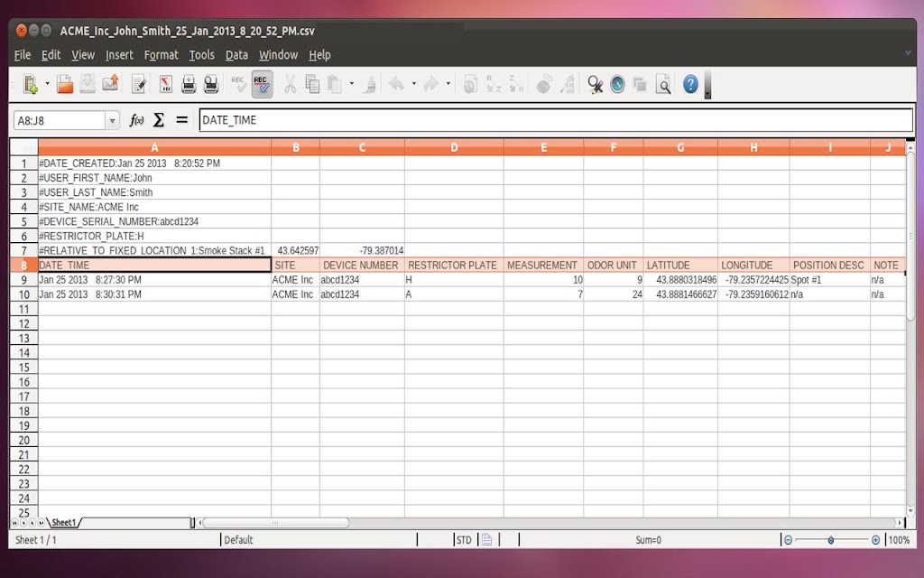Open the Tools menu
Screen dimensions: 924x578
tap(201, 55)
